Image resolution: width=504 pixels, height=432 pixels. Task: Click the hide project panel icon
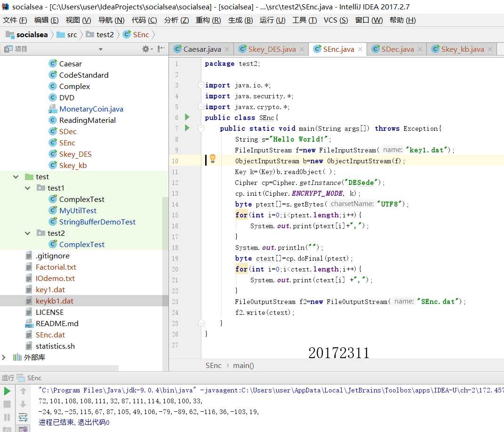pyautogui.click(x=161, y=49)
